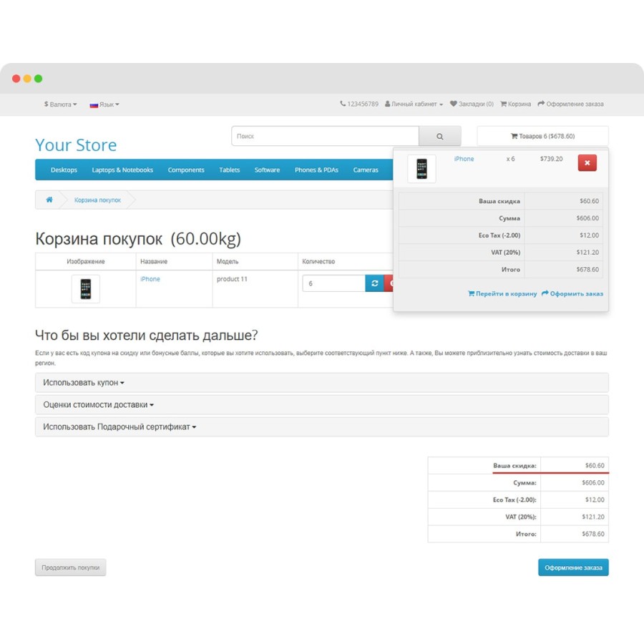Focus the Поиск search field
This screenshot has width=644, height=644.
tap(325, 136)
